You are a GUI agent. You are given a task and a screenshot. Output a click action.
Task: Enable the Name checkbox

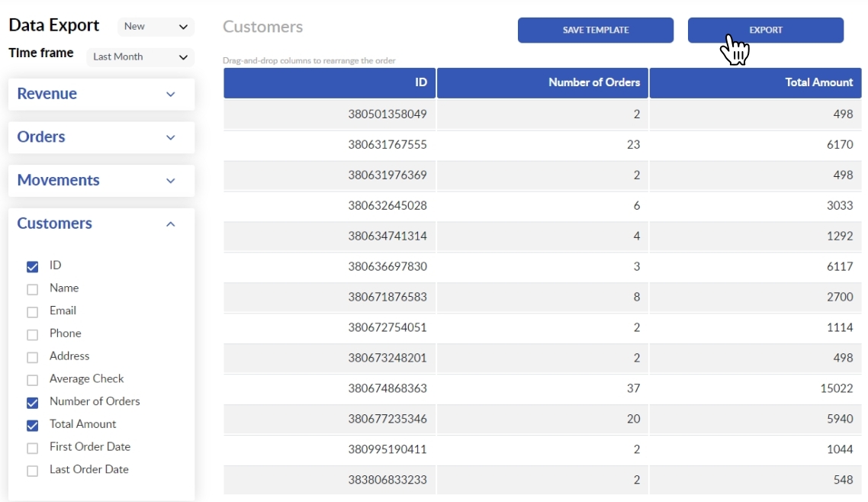33,289
